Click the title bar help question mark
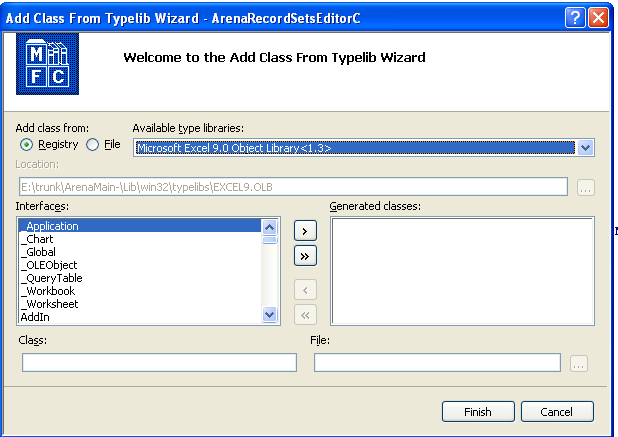Image resolution: width=618 pixels, height=437 pixels. pyautogui.click(x=575, y=17)
